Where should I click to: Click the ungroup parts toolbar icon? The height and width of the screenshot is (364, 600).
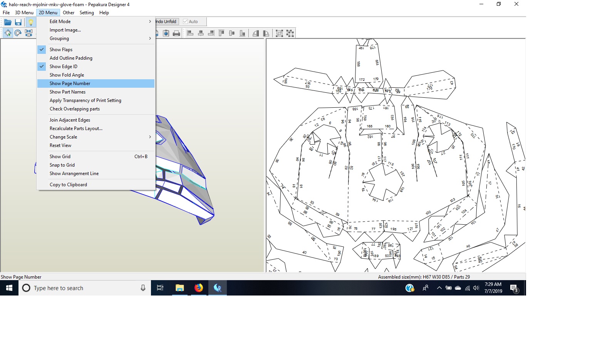click(x=290, y=33)
